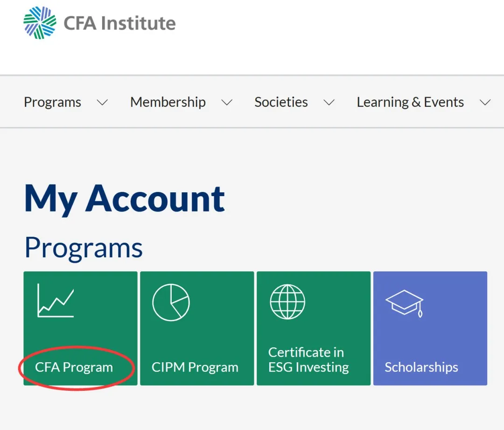Viewport: 504px width, 430px height.
Task: Open the Programs navigation menu
Action: (x=52, y=102)
